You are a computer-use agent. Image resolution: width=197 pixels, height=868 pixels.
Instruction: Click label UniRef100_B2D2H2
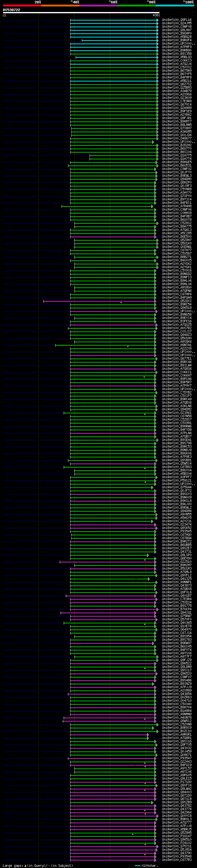coord(177,145)
